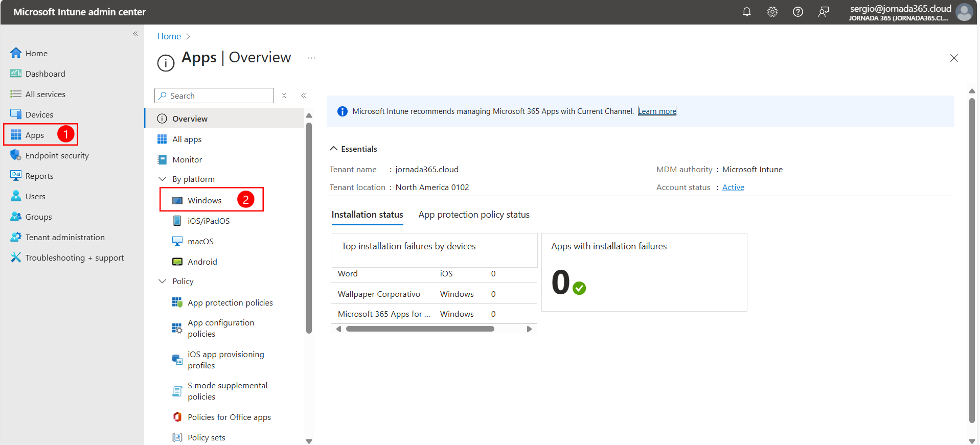Open All apps in the Apps menu
Screen dimensions: 980x445
pyautogui.click(x=187, y=139)
